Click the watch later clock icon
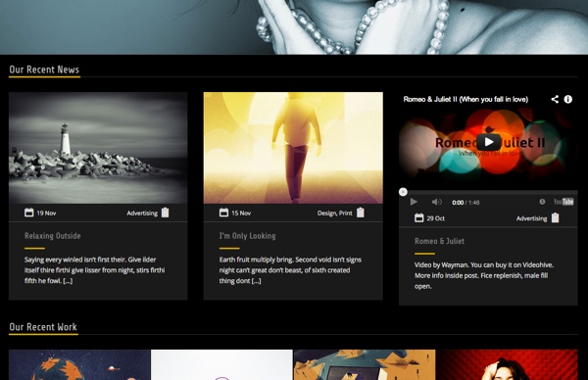This screenshot has width=588, height=380. point(542,202)
